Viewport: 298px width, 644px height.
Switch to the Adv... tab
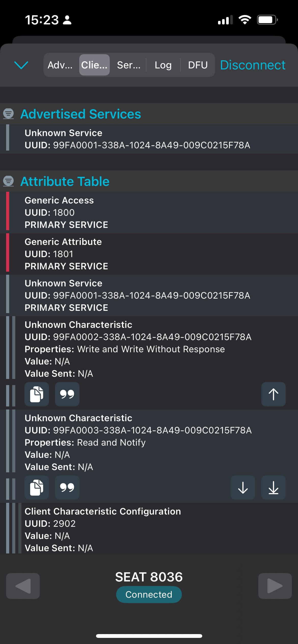click(60, 65)
